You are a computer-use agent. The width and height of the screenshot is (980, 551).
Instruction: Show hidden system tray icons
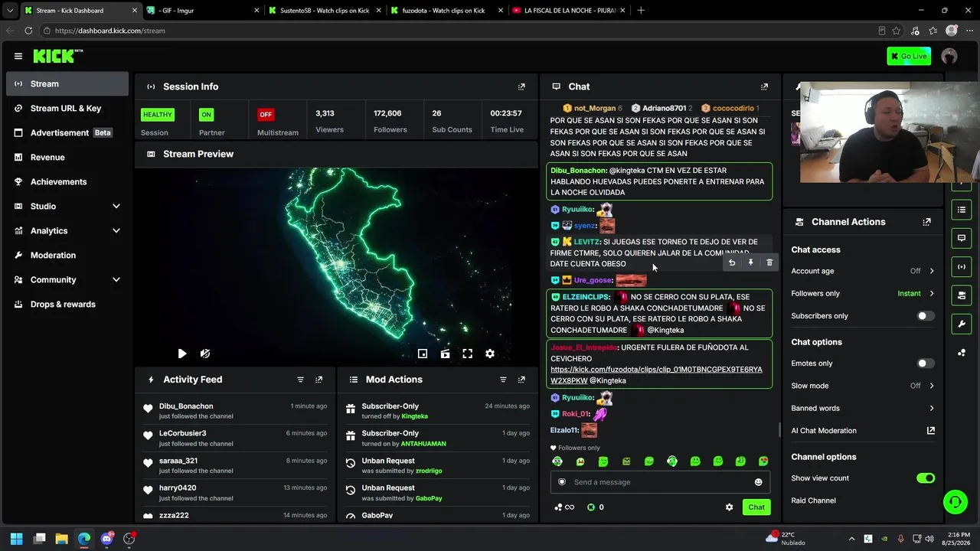[851, 539]
